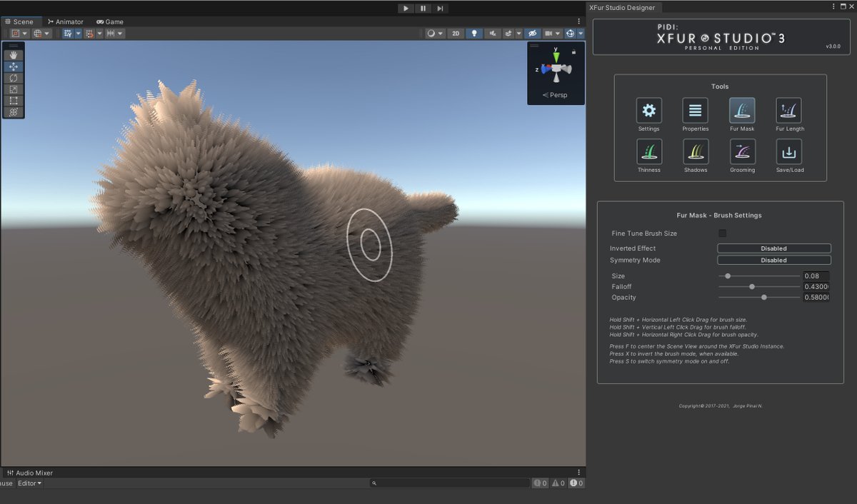Toggle Symmetry Mode Disabled button

pos(774,260)
